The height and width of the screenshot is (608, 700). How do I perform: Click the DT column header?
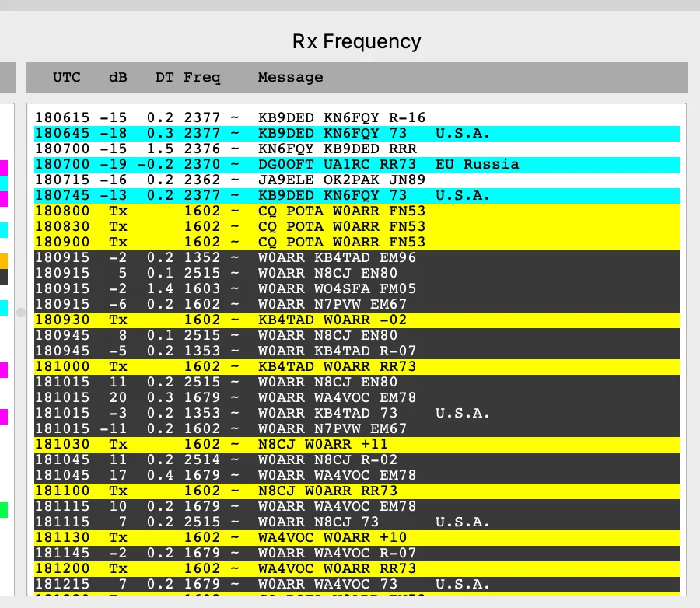coord(164,77)
